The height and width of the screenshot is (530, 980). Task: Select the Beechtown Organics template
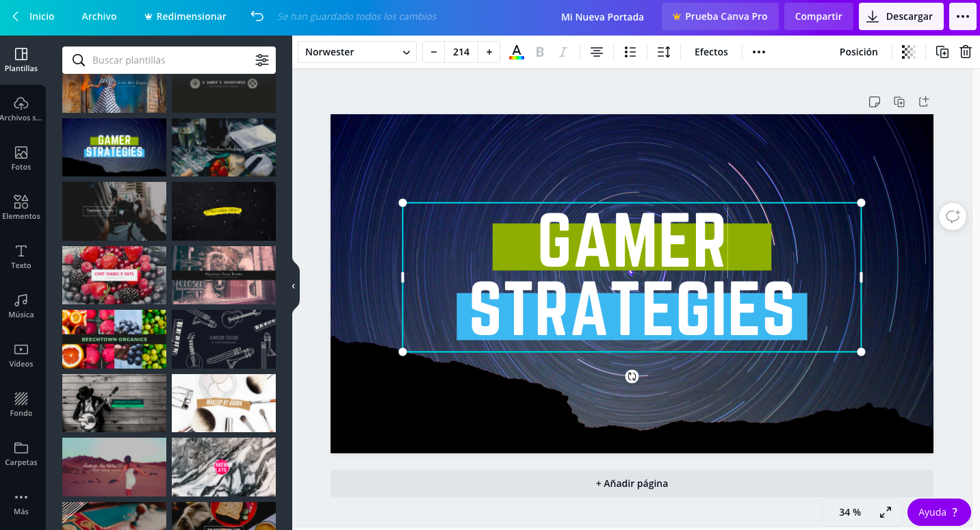(114, 339)
